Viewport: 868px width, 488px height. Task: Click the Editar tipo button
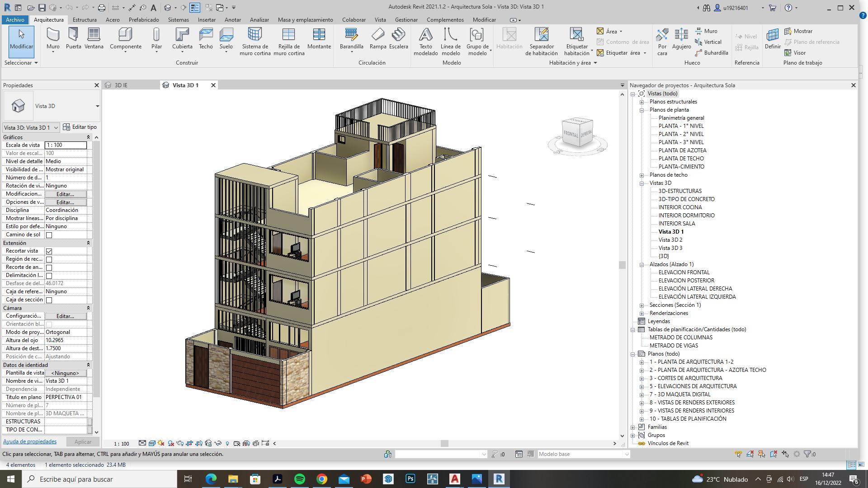(x=80, y=127)
